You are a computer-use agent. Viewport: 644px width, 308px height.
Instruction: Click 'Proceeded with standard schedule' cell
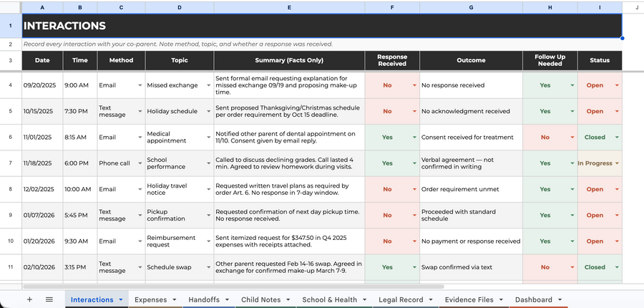click(471, 215)
